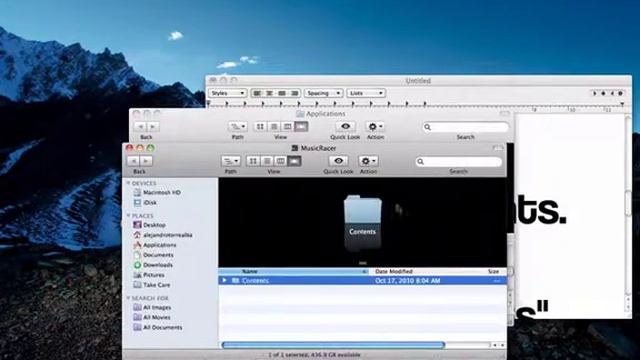Collapse the PLACES sidebar section
This screenshot has height=360, width=640.
tap(129, 216)
